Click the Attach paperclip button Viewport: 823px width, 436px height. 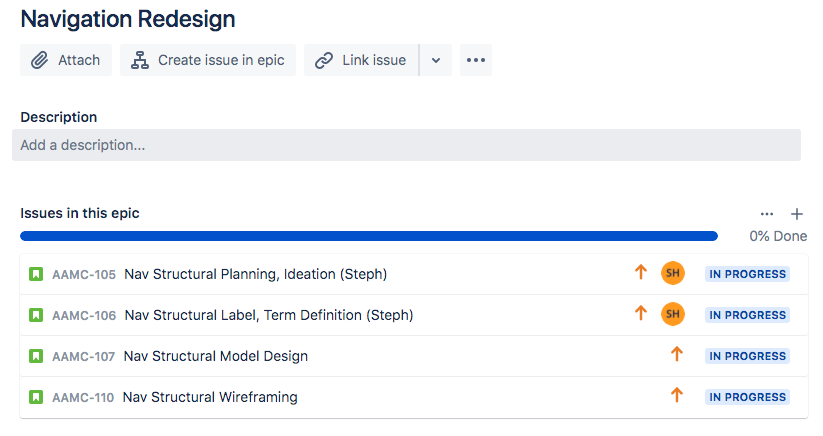tap(66, 60)
